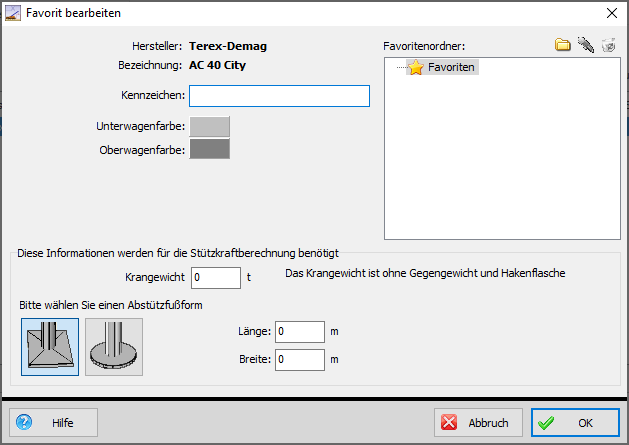Focus the Krangewicht weight input field
The width and height of the screenshot is (629, 445).
(x=215, y=277)
